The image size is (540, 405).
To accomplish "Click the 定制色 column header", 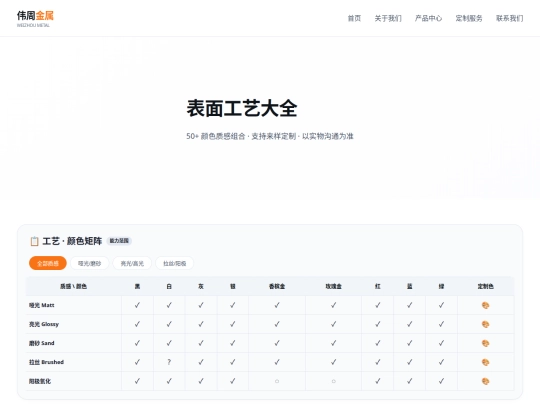I will click(x=486, y=286).
